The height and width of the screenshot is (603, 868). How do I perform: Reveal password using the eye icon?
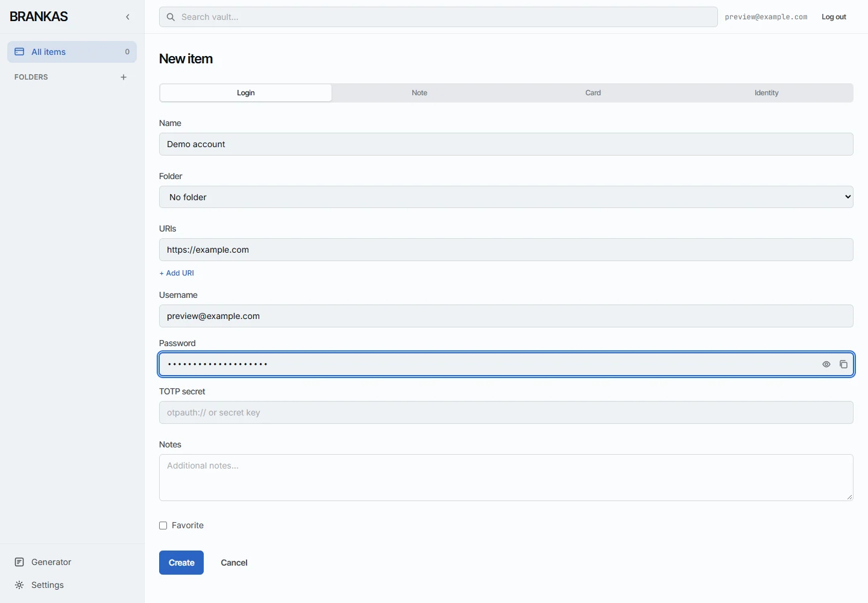(x=826, y=364)
